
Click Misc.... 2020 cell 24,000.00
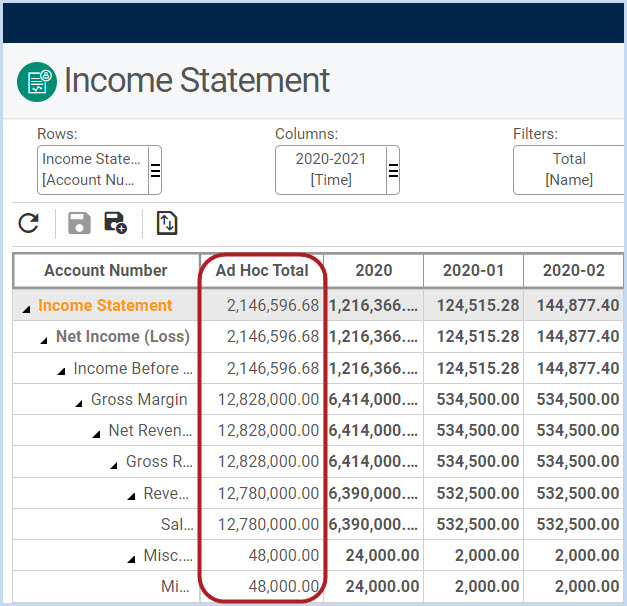pos(373,555)
